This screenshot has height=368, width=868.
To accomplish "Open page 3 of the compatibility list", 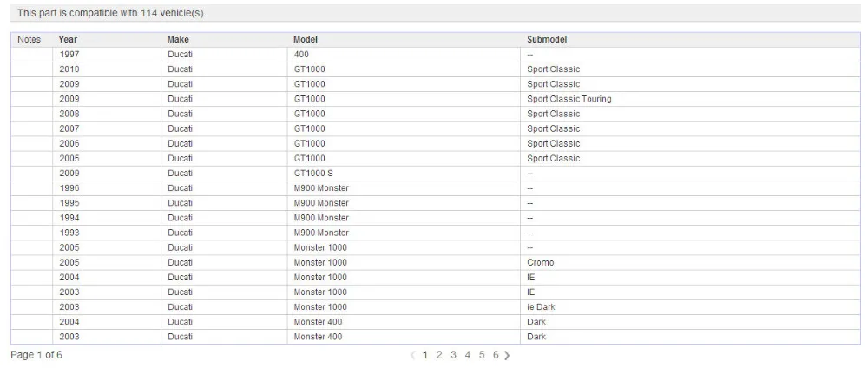I will pyautogui.click(x=453, y=355).
